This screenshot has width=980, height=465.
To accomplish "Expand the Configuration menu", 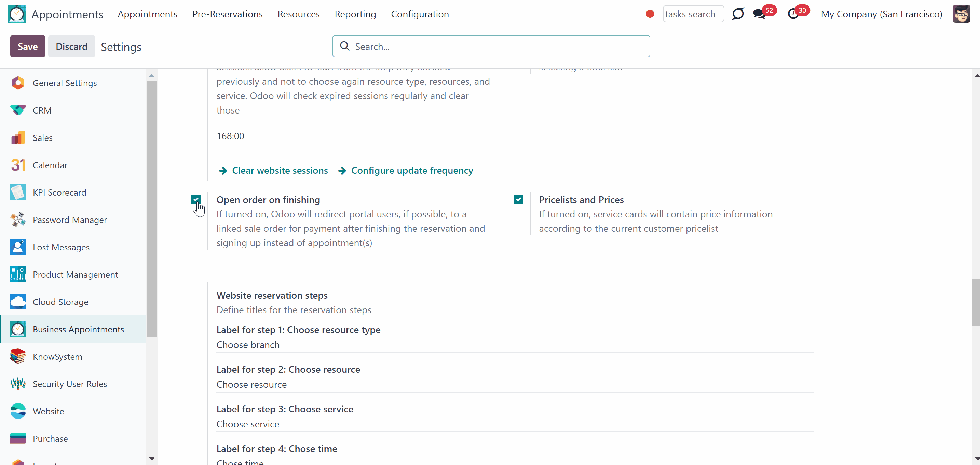I will point(420,14).
